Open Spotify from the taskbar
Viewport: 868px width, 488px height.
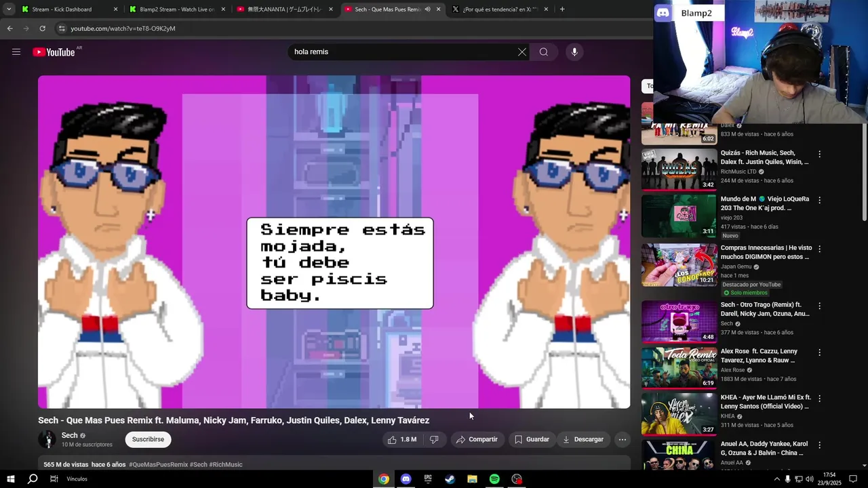coord(494,479)
